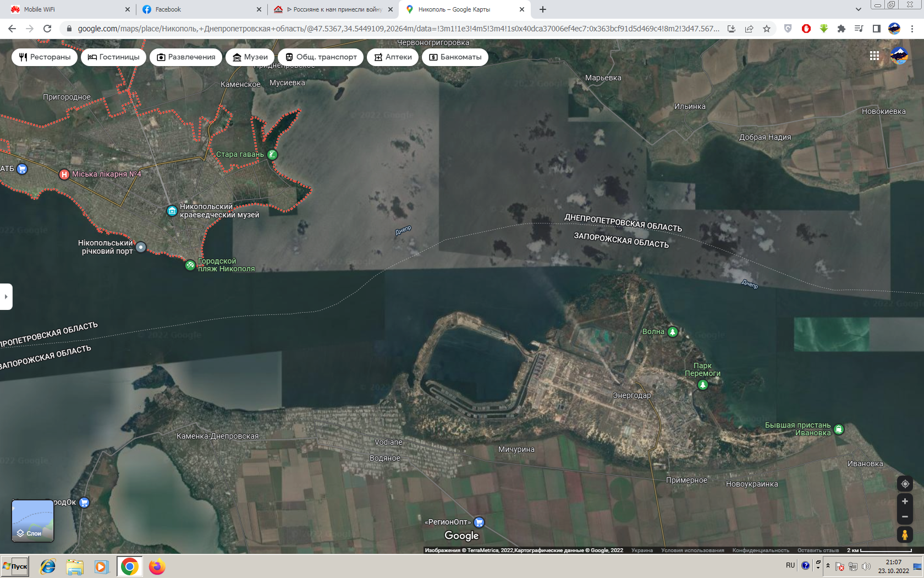The height and width of the screenshot is (578, 924).
Task: Open the tab search dropdown chevron
Action: (858, 9)
